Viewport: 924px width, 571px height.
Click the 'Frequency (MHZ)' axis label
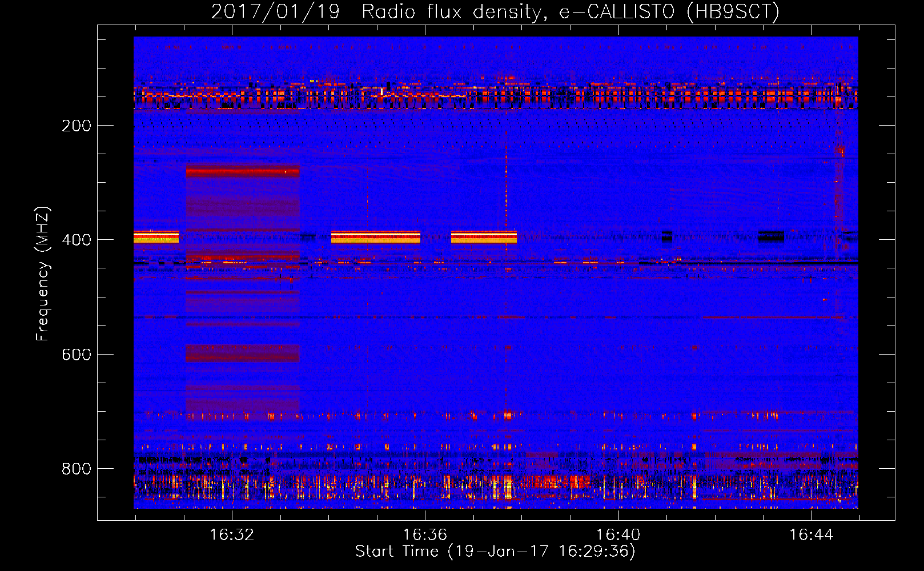[x=42, y=274]
